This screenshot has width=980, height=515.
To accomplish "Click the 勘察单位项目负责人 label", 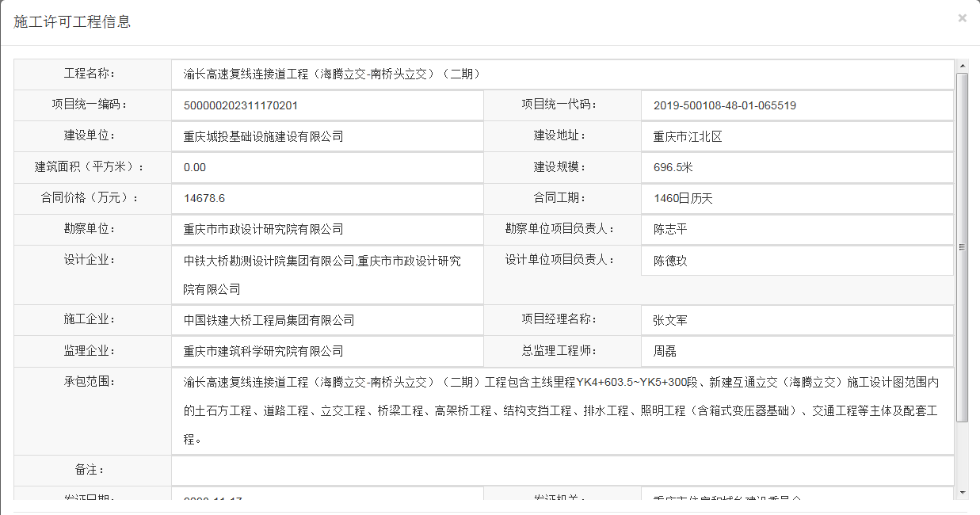I will (559, 228).
